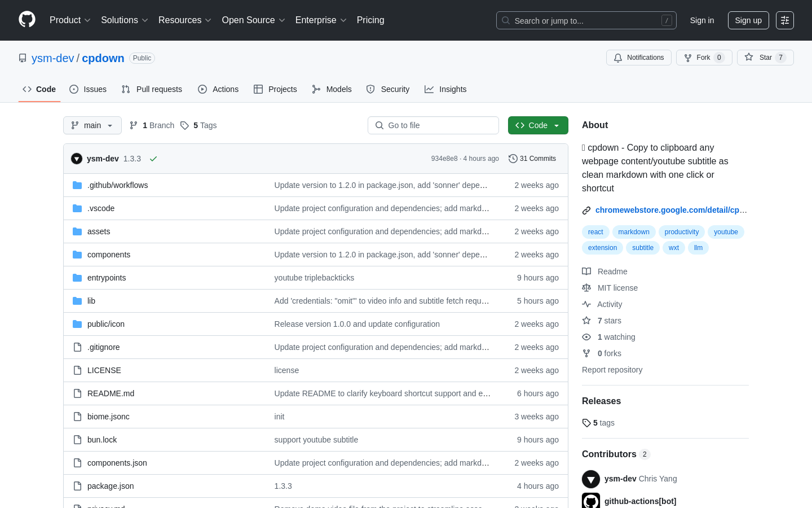Select the youtube topic tag
Image resolution: width=812 pixels, height=508 pixels.
726,232
